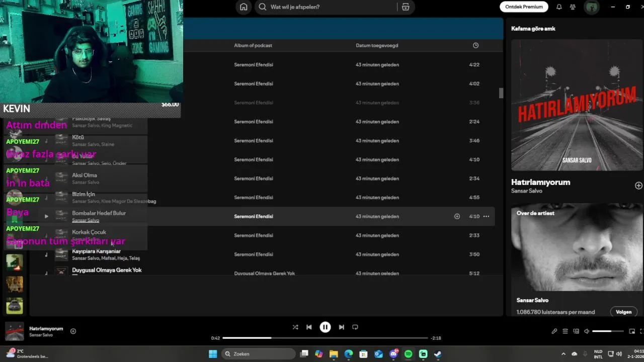Click Ontdek Premium button
Viewport: 644px width, 362px height.
pos(524,7)
